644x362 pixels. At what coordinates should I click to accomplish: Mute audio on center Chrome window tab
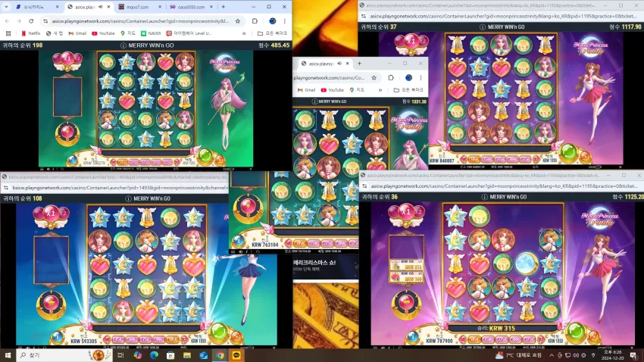tap(339, 64)
